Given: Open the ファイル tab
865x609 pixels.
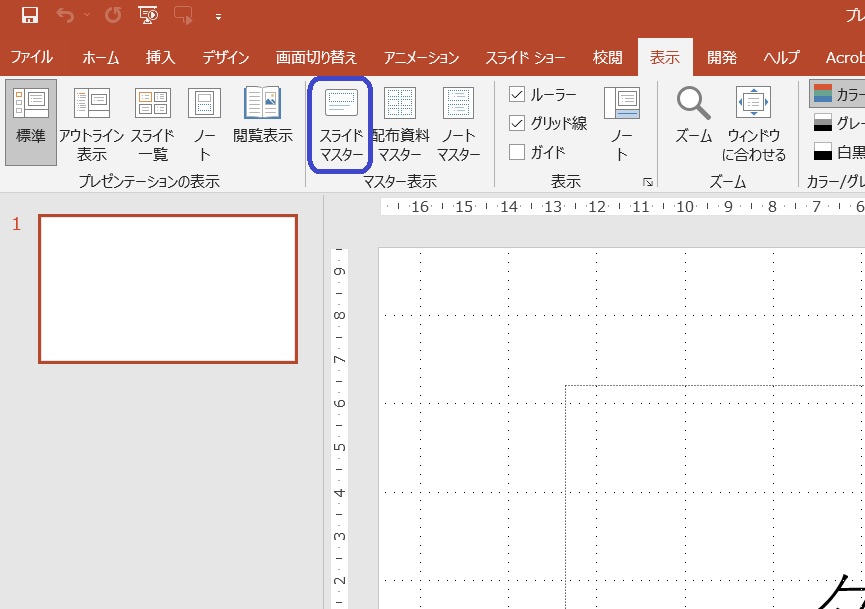Looking at the screenshot, I should coord(31,57).
